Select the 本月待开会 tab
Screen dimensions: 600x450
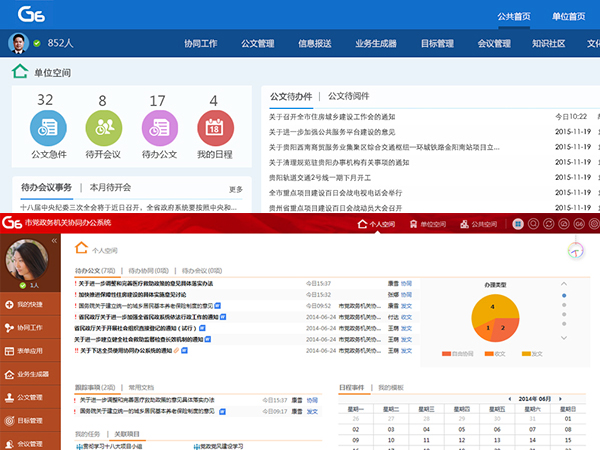coord(110,187)
